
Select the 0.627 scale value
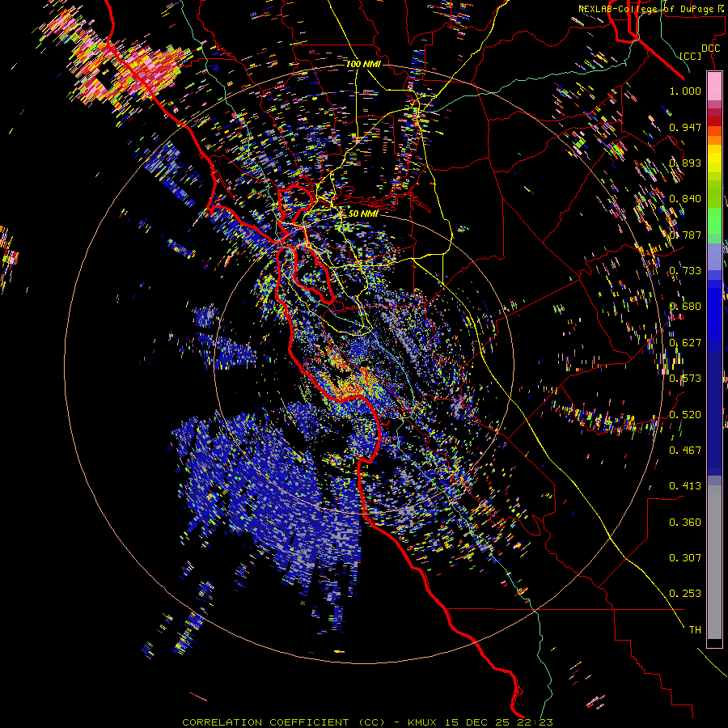(x=685, y=343)
